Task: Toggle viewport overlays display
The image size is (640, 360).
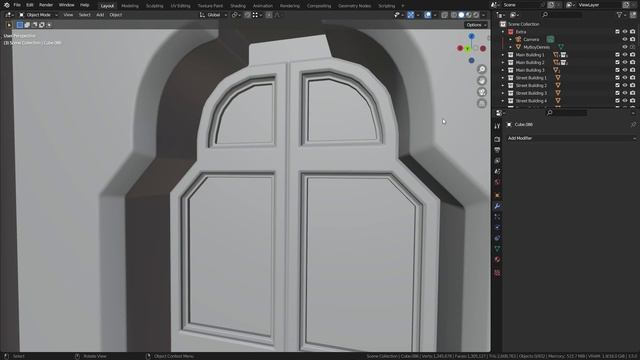Action: 427,15
